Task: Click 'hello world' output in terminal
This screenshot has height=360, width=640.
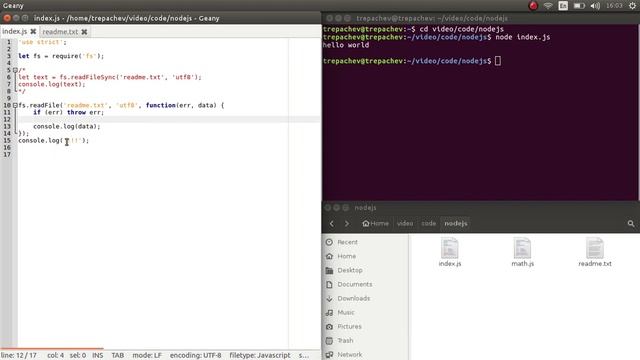Action: [346, 45]
